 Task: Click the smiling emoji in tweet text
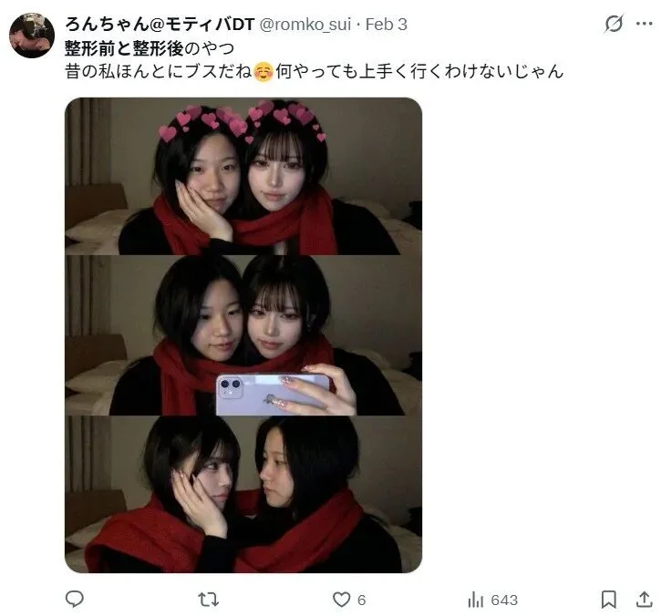click(x=264, y=72)
